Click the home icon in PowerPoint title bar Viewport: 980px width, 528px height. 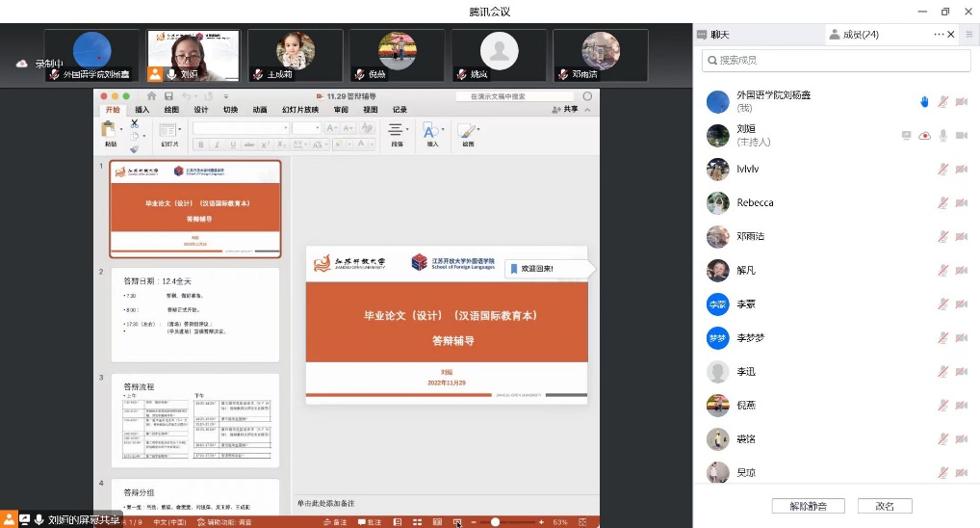pos(151,96)
